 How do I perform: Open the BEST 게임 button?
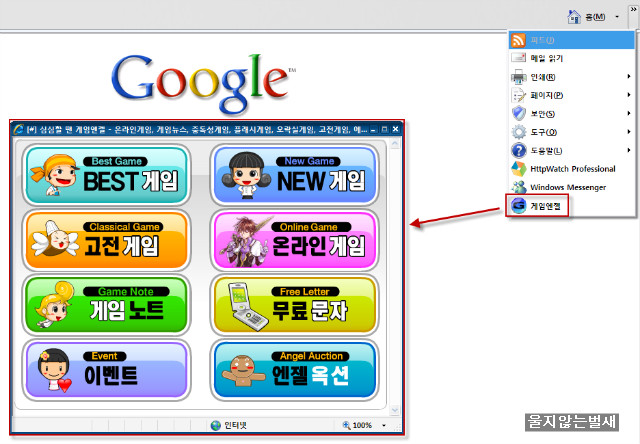[107, 175]
